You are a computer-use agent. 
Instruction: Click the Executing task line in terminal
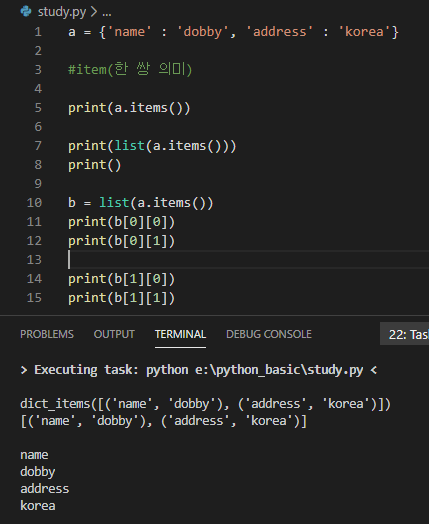[199, 370]
